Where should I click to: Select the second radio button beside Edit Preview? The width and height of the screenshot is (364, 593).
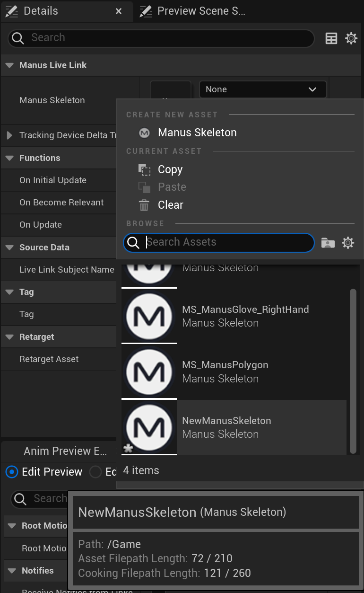pyautogui.click(x=95, y=472)
